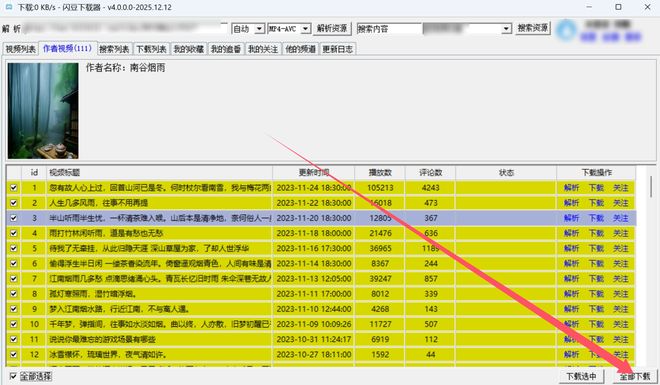The image size is (660, 385).
Task: Click the play count 105213
Action: [380, 188]
